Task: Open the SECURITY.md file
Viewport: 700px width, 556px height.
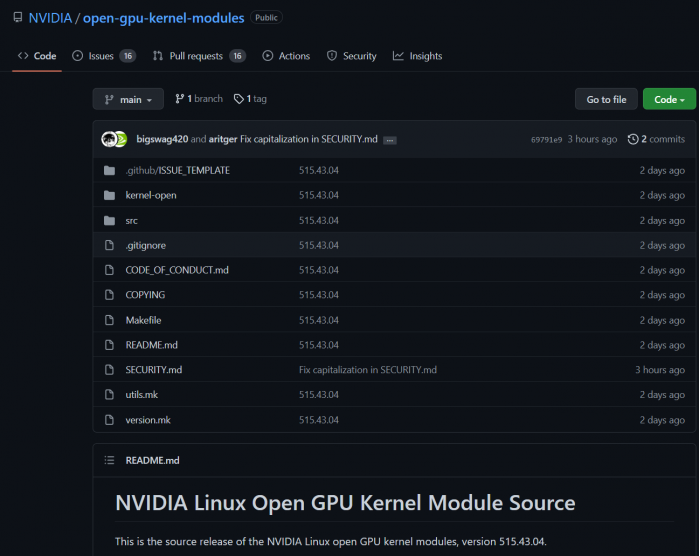Action: (153, 370)
